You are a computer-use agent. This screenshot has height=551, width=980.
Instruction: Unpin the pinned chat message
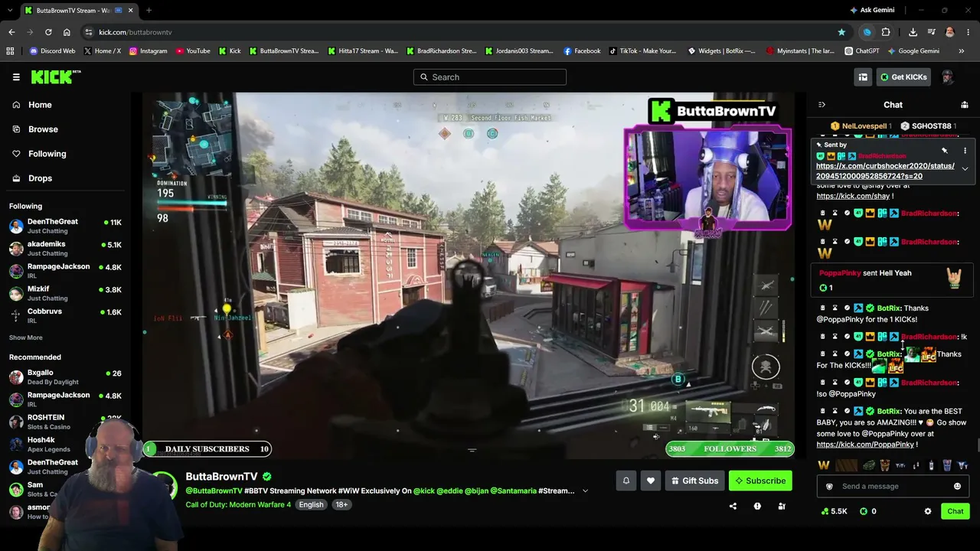point(945,150)
